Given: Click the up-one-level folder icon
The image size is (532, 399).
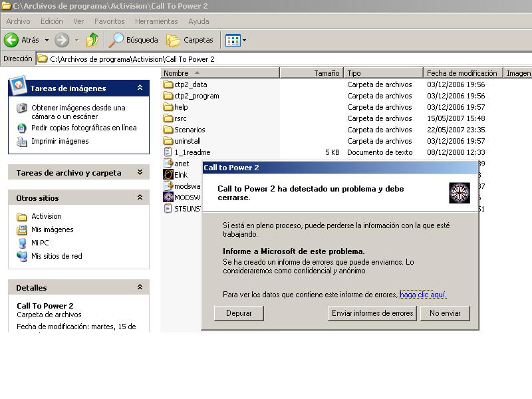Looking at the screenshot, I should pos(92,40).
